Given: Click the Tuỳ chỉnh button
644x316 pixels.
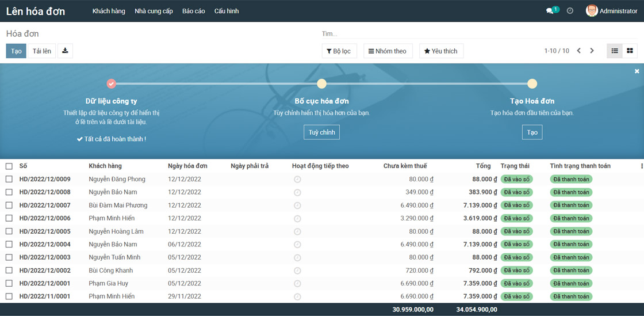Looking at the screenshot, I should coord(321,132).
